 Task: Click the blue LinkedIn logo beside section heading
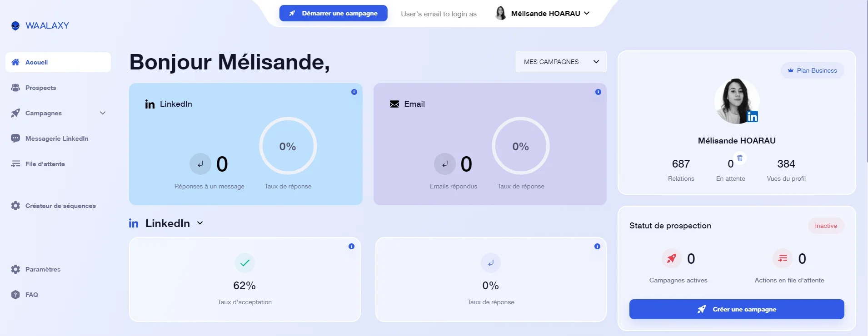[x=134, y=223]
